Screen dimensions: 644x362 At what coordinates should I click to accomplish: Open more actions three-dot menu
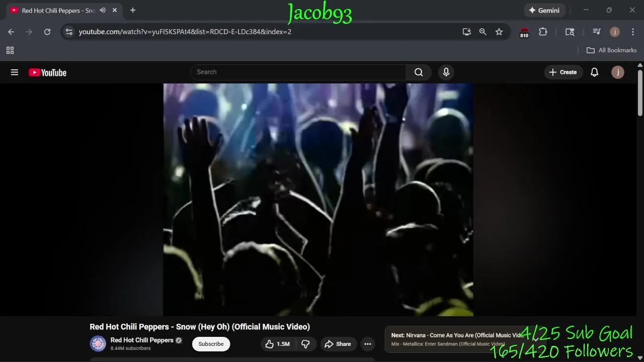coord(368,344)
